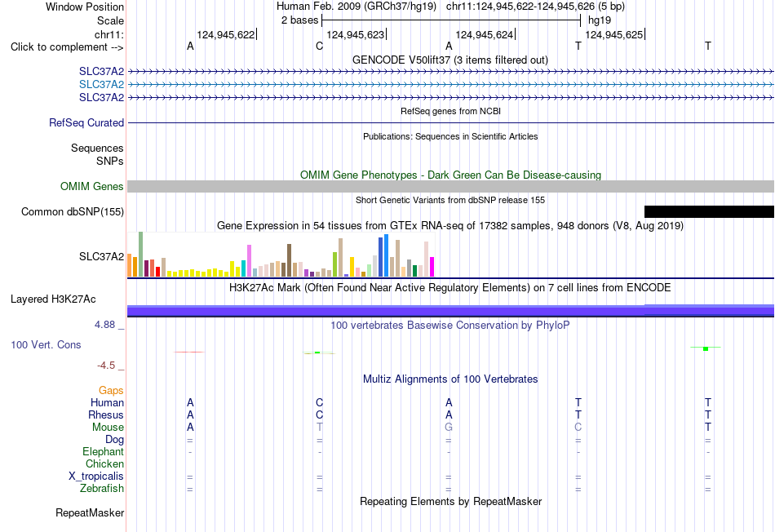Open the third SLC37A2 GENCODE transcript label
This screenshot has width=775, height=532.
pyautogui.click(x=101, y=97)
